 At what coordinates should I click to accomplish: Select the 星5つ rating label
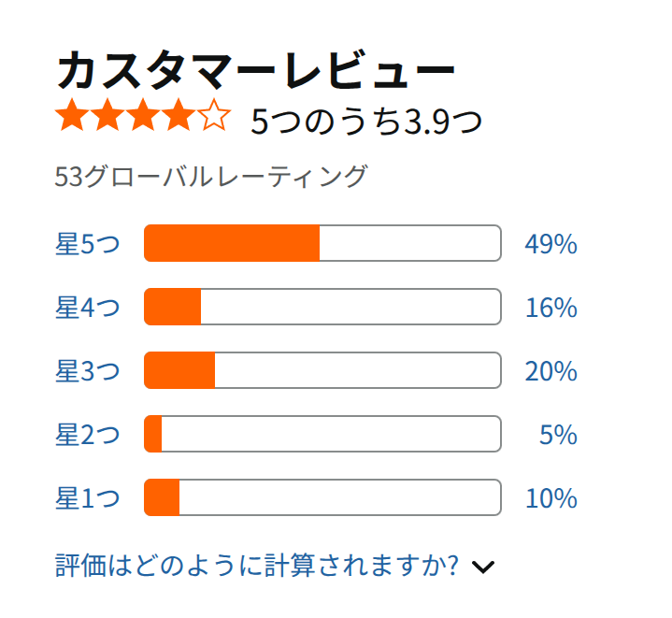(x=88, y=243)
